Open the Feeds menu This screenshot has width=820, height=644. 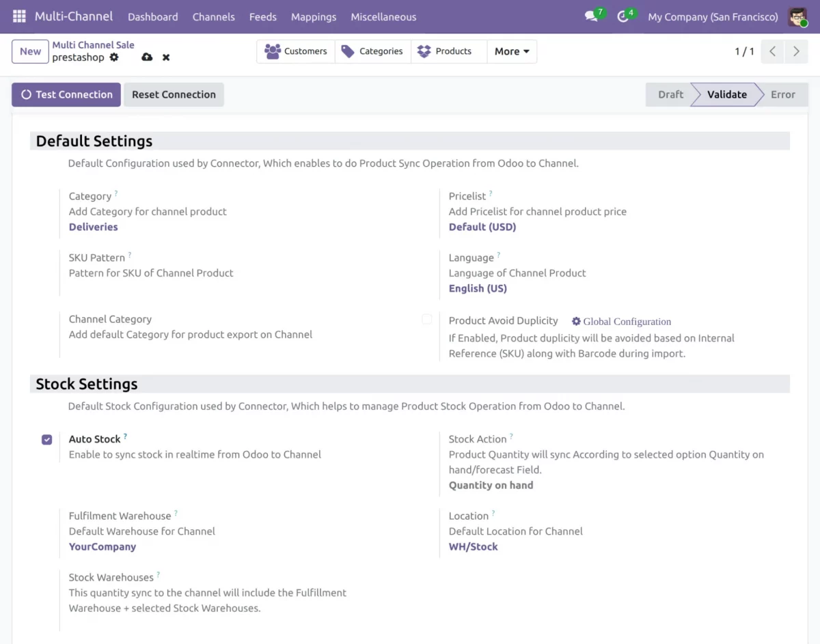(x=263, y=16)
